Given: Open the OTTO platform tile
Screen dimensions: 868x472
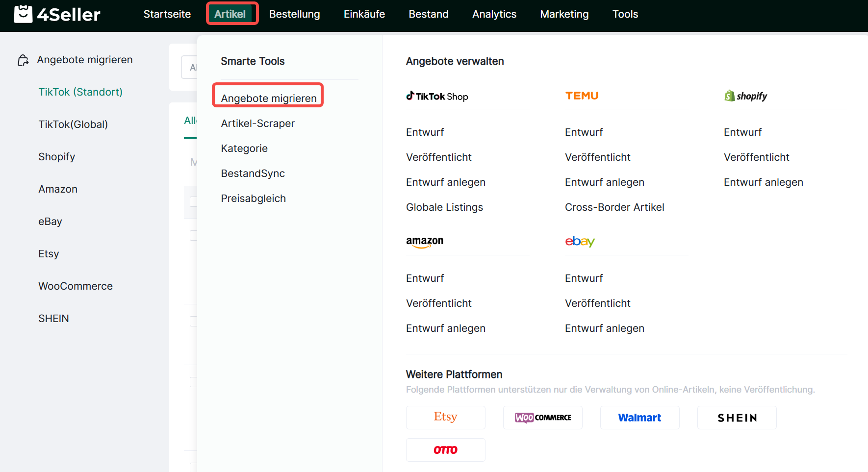Looking at the screenshot, I should tap(445, 450).
